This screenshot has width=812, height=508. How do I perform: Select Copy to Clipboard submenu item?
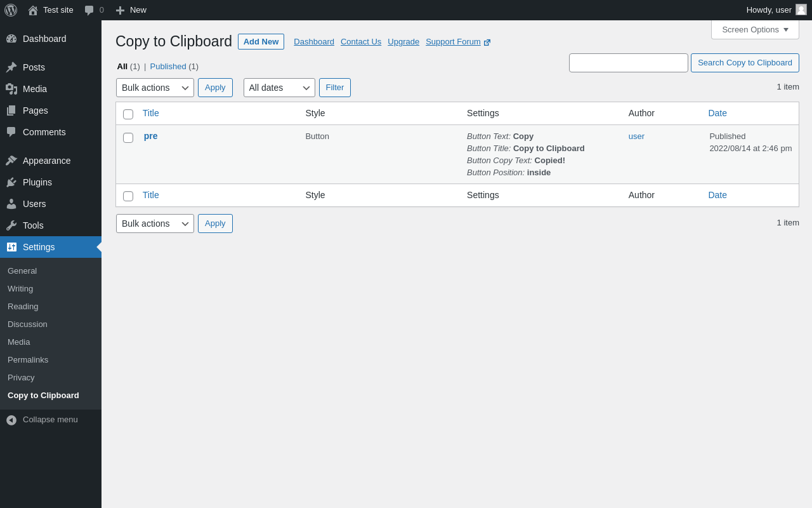click(x=43, y=396)
